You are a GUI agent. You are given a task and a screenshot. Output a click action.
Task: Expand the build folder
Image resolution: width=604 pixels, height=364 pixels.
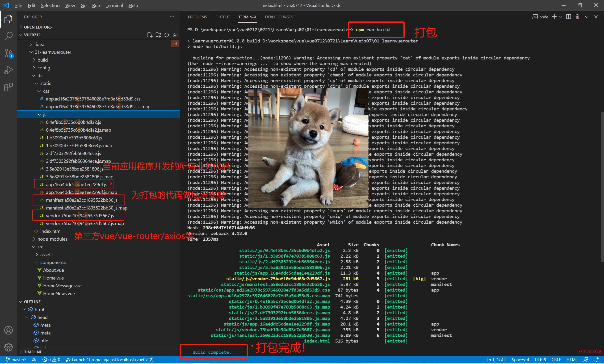tap(99, 60)
